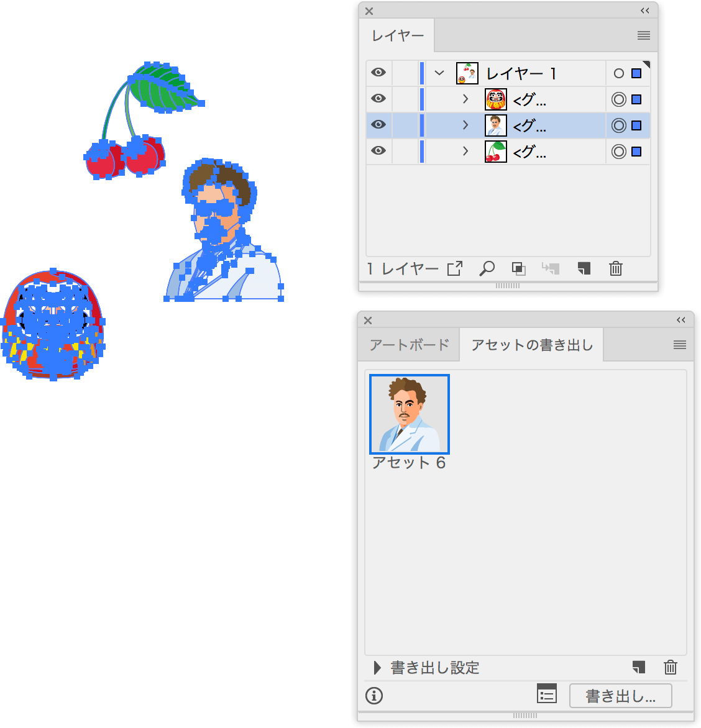Image resolution: width=701 pixels, height=728 pixels.
Task: Hide the man portrait group layer eye
Action: point(378,124)
